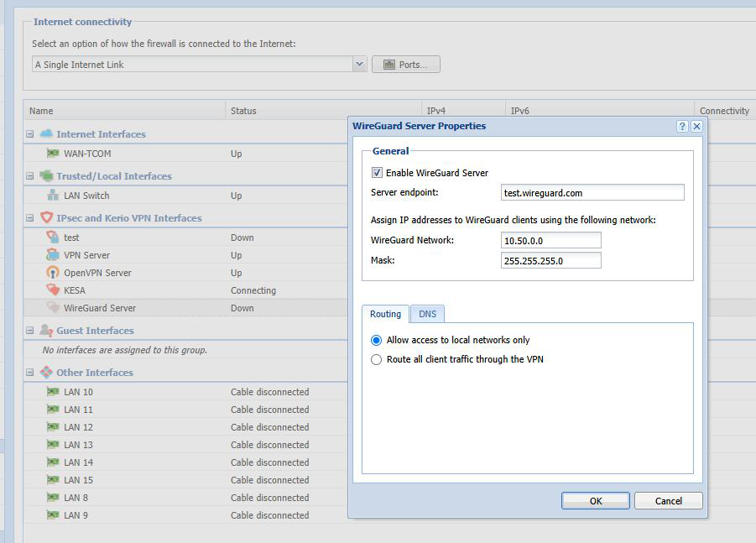
Task: Click the Connectivity column header
Action: tap(725, 111)
